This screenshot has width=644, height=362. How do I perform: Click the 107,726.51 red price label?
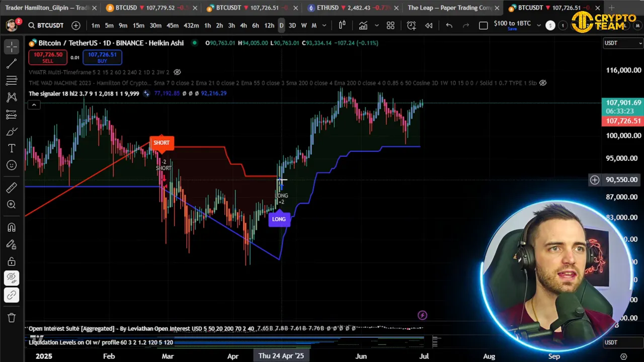coord(623,121)
